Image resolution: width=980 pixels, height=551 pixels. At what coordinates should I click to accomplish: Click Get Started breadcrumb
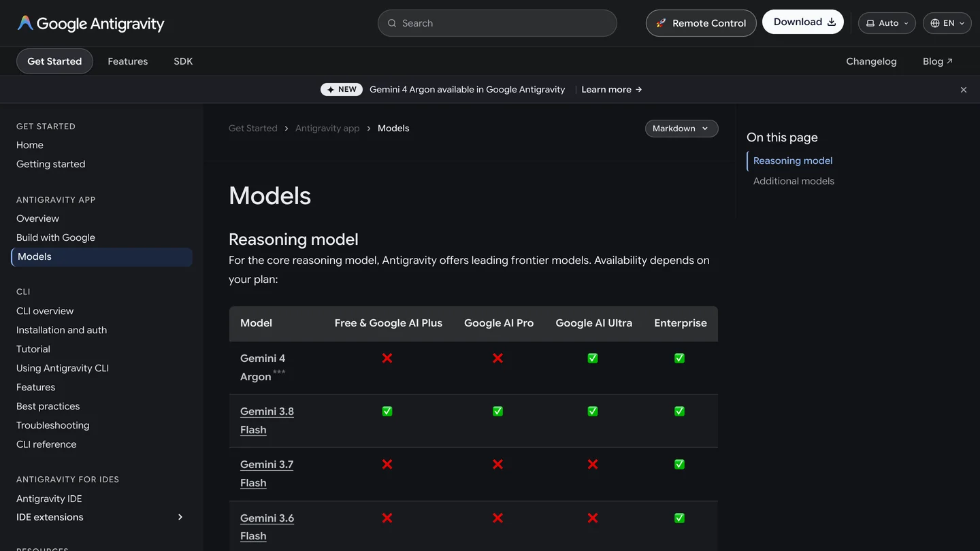click(x=253, y=129)
